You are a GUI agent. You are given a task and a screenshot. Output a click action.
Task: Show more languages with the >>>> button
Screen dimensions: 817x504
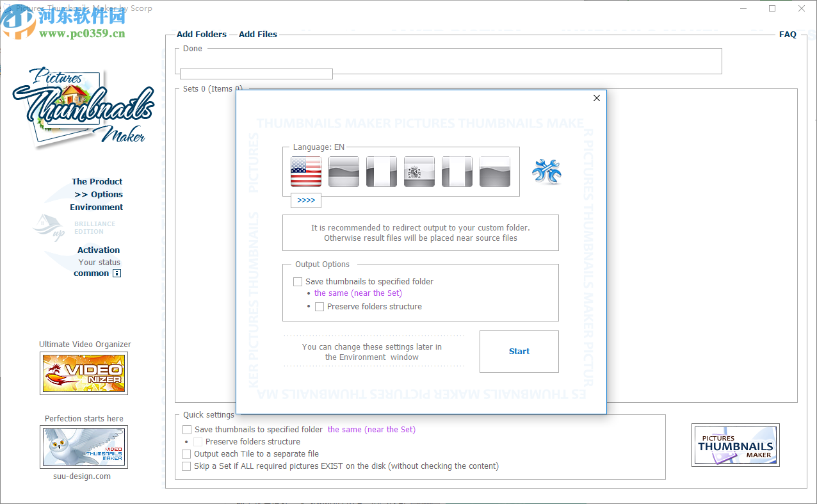[x=306, y=200]
